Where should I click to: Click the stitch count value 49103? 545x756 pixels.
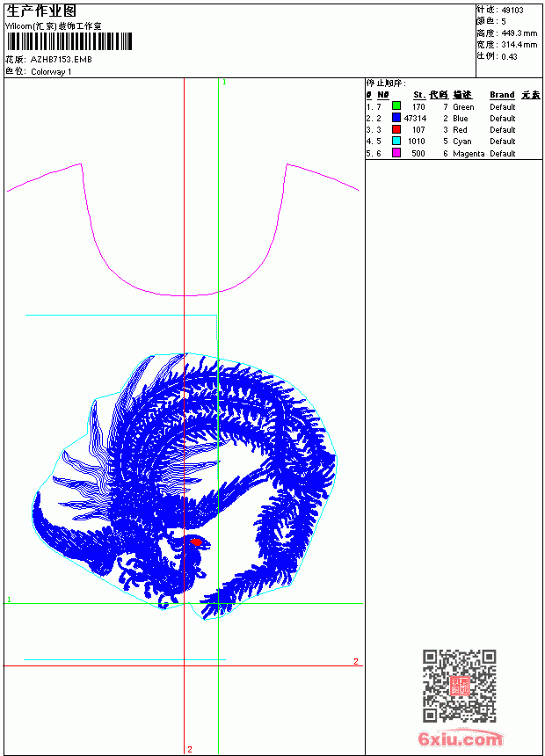[512, 11]
